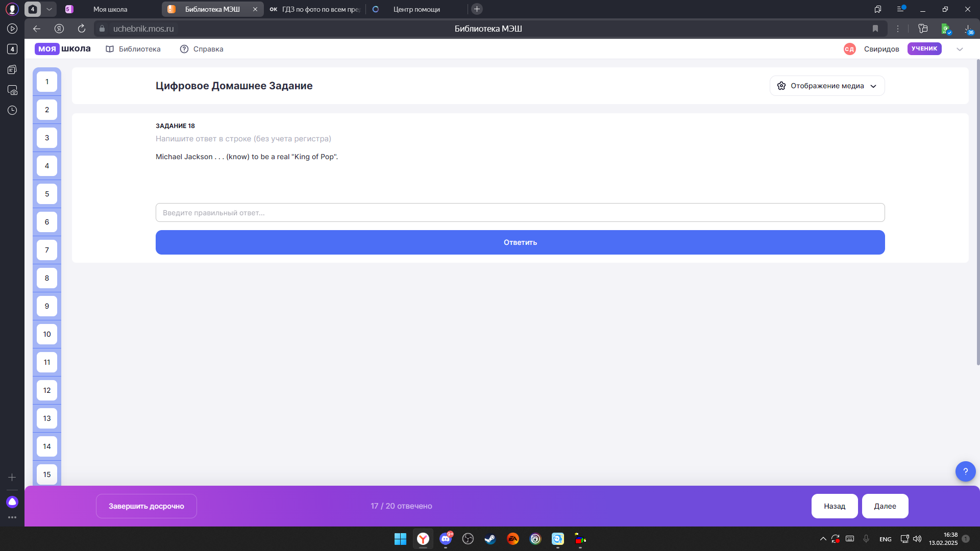Open the history clock icon in sidebar

coord(12,110)
